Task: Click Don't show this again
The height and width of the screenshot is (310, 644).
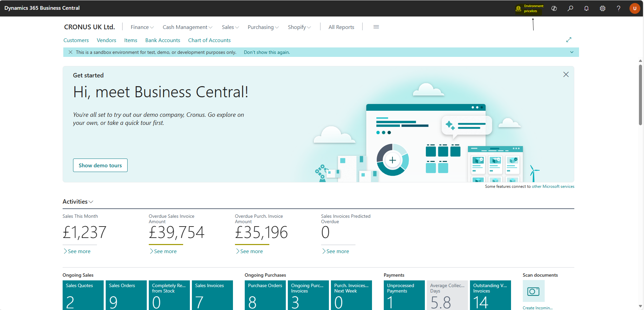Action: pos(267,52)
